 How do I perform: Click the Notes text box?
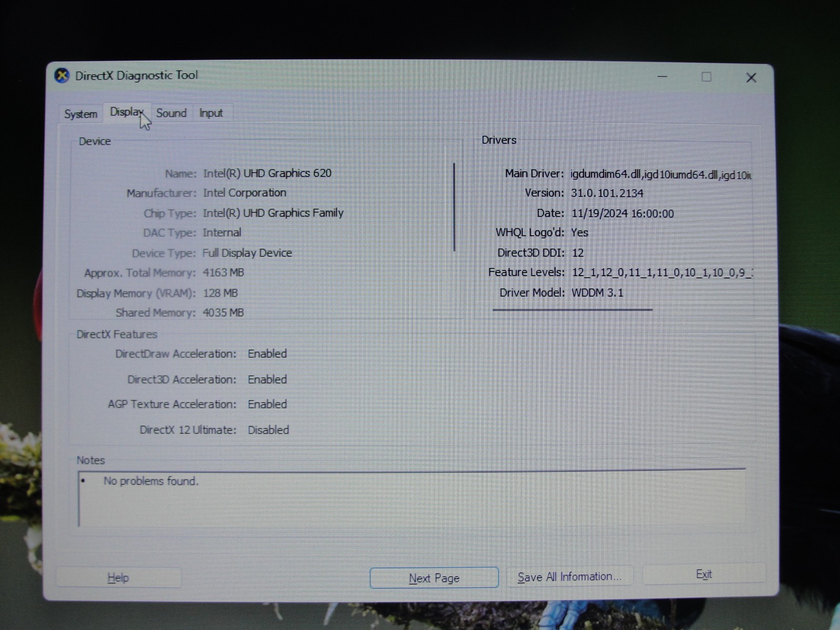(412, 498)
